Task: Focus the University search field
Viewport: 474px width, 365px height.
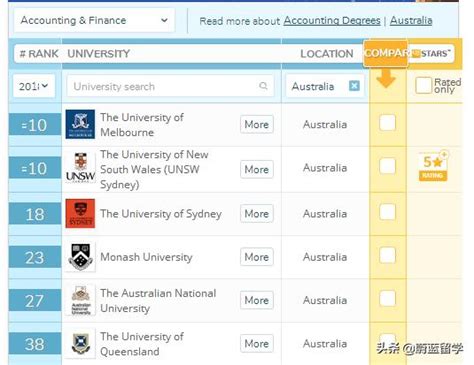Action: tap(170, 86)
